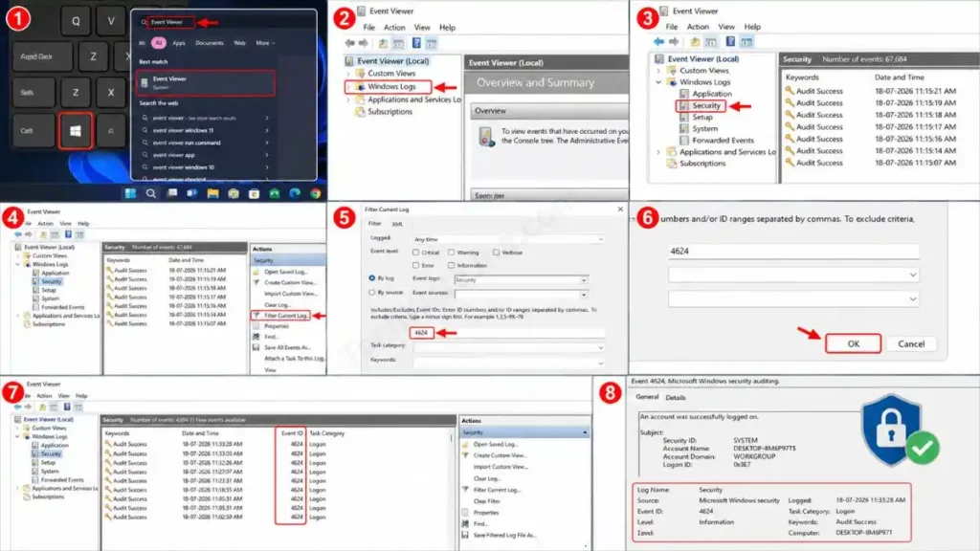
Task: Check the Verbose event level checkbox
Action: 496,253
